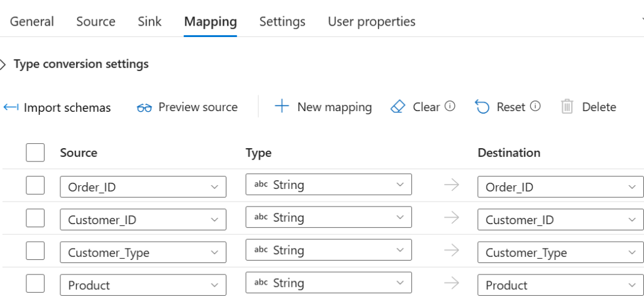The height and width of the screenshot is (297, 644).
Task: Open the Order_ID source dropdown
Action: pyautogui.click(x=143, y=186)
